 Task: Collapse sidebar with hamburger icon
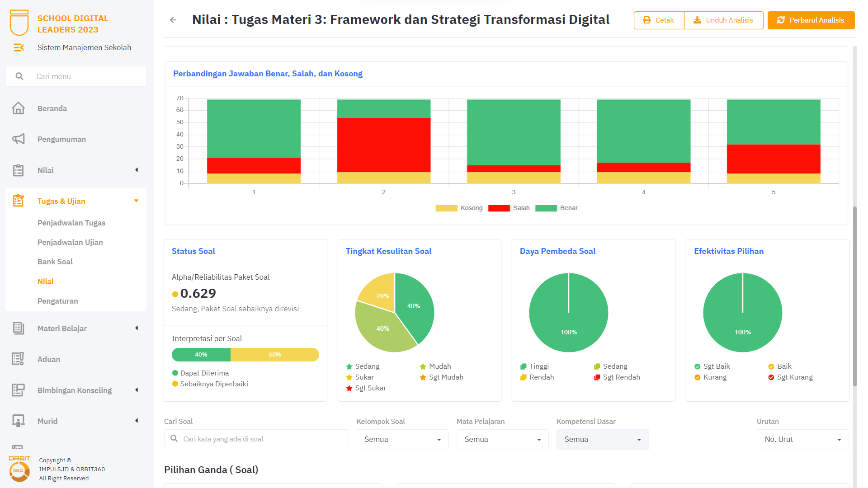coord(19,47)
